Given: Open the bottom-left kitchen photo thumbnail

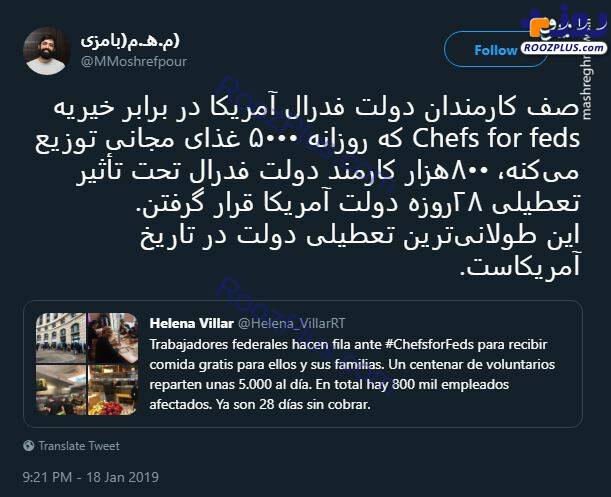Looking at the screenshot, I should click(61, 390).
